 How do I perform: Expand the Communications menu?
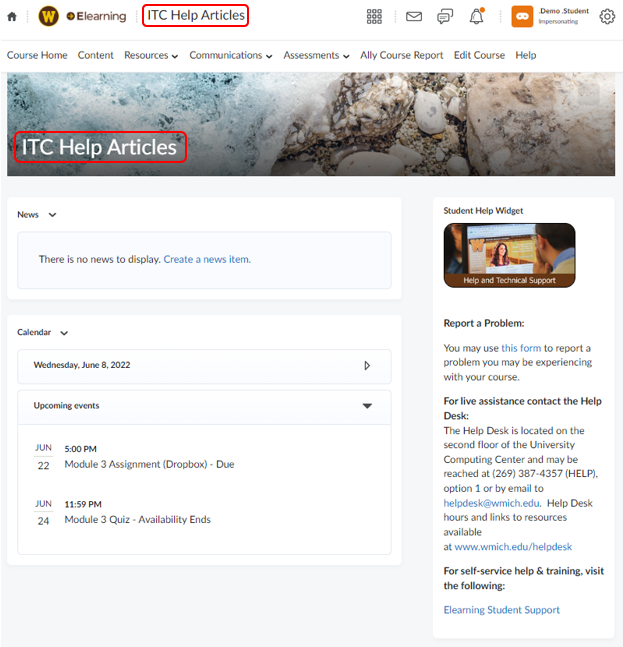coord(231,55)
